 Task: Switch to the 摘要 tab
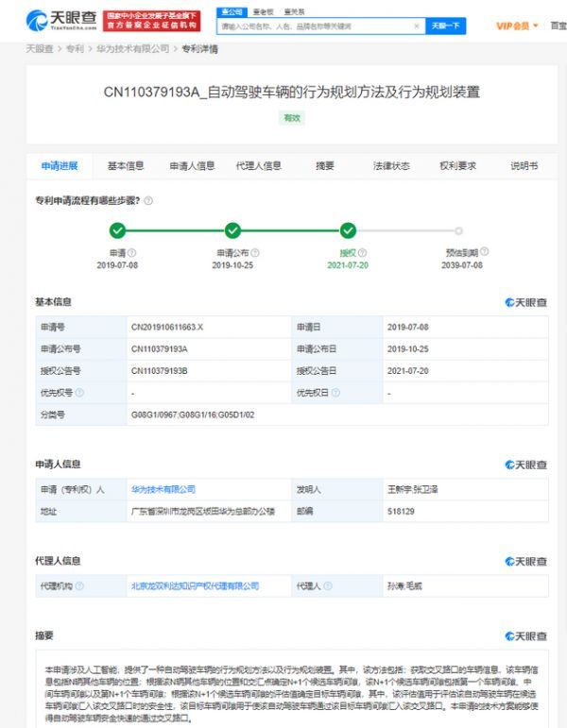325,166
